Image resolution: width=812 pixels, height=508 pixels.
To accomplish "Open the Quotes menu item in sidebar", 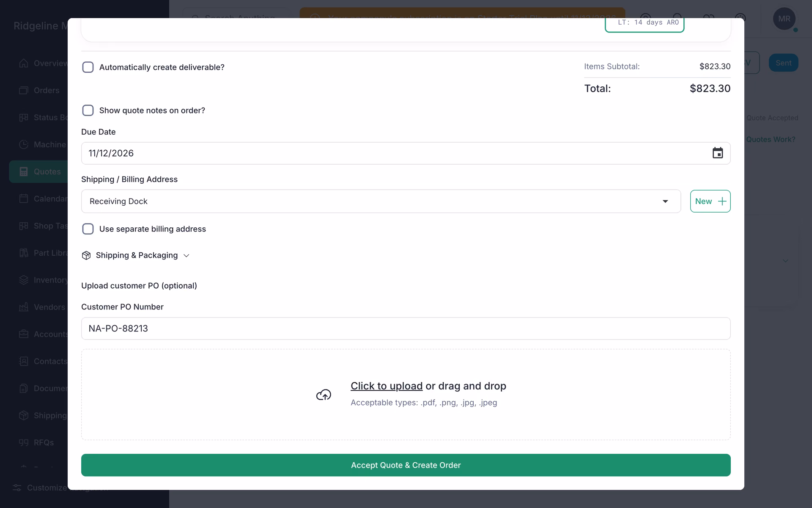I will 38,171.
